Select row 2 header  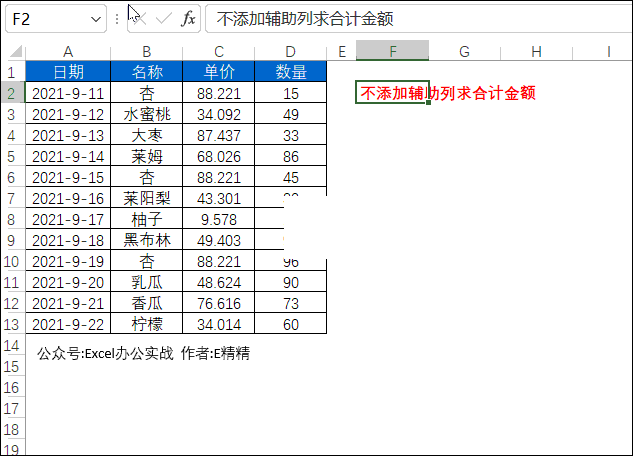coord(11,93)
